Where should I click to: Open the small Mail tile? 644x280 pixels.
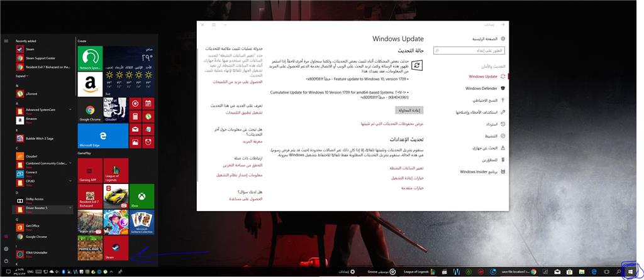pos(135,129)
